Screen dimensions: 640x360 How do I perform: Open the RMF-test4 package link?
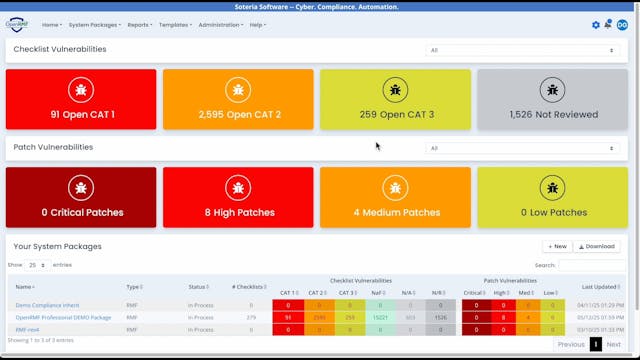(x=27, y=330)
